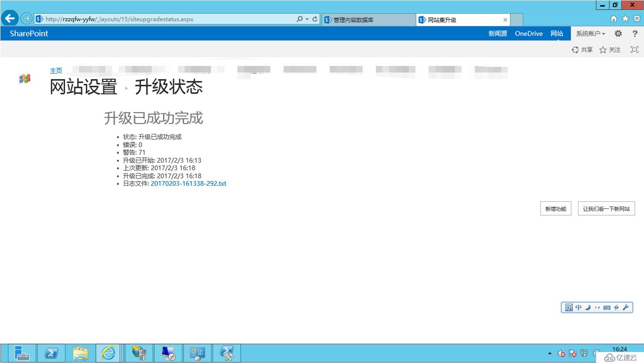644x363 pixels.
Task: Open OneDrive in the suite bar
Action: click(529, 33)
